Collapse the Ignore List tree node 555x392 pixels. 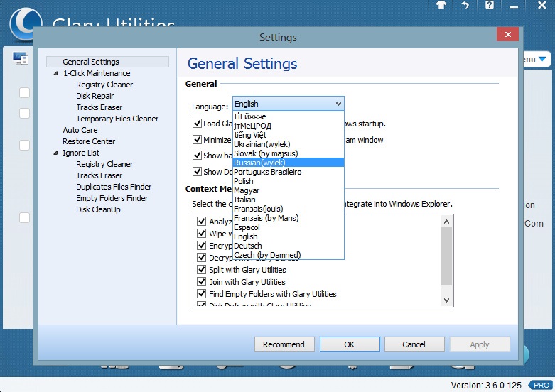pyautogui.click(x=56, y=153)
